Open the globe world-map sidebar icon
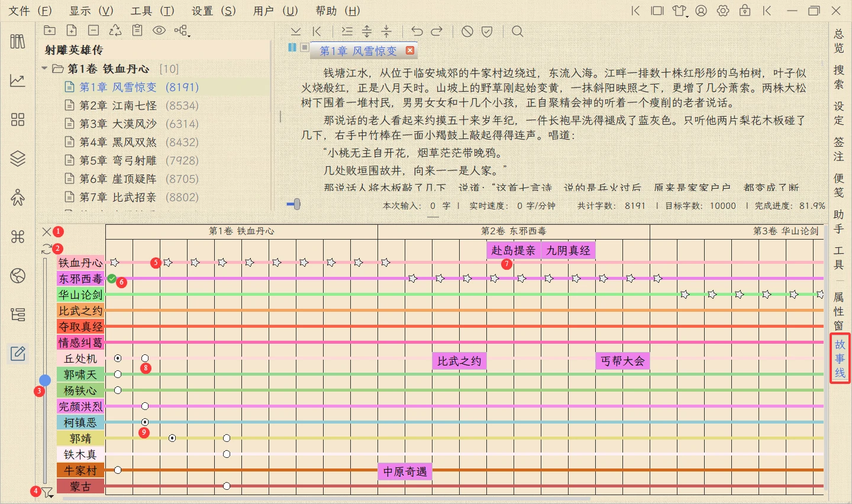The image size is (852, 504). [x=18, y=276]
